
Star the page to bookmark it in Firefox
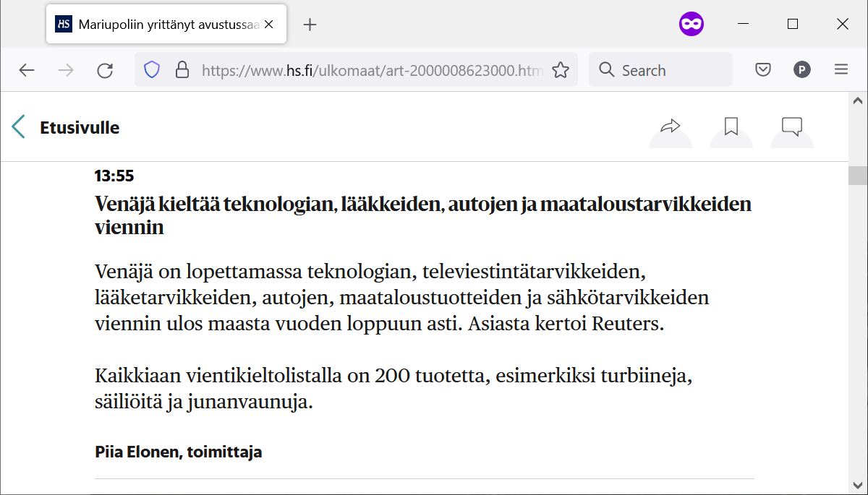(561, 69)
